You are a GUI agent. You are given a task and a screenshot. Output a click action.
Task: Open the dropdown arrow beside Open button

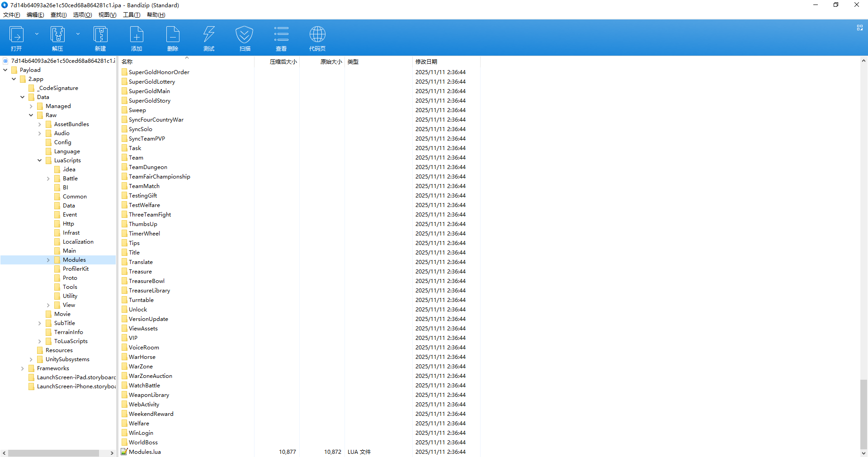tap(37, 34)
